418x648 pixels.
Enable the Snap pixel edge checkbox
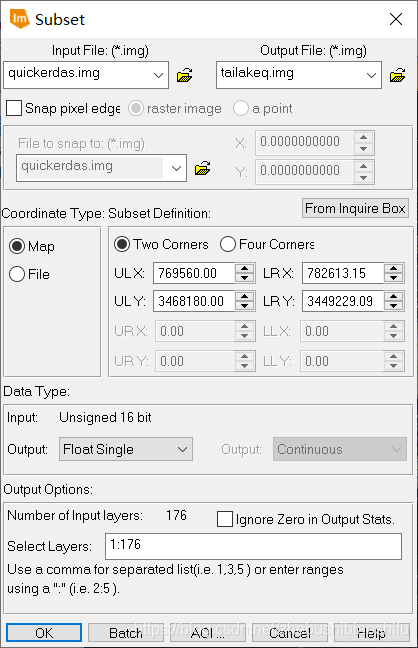click(14, 108)
